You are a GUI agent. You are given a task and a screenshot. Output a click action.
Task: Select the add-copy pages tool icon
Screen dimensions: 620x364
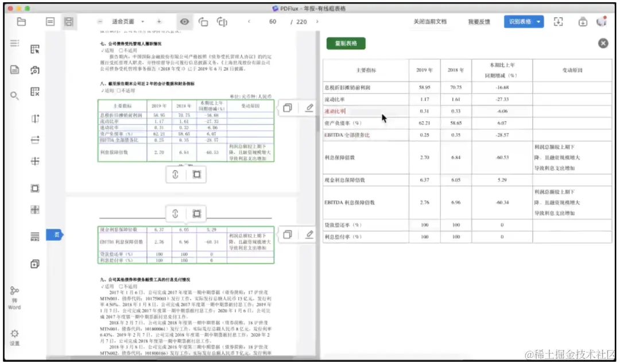point(35,264)
